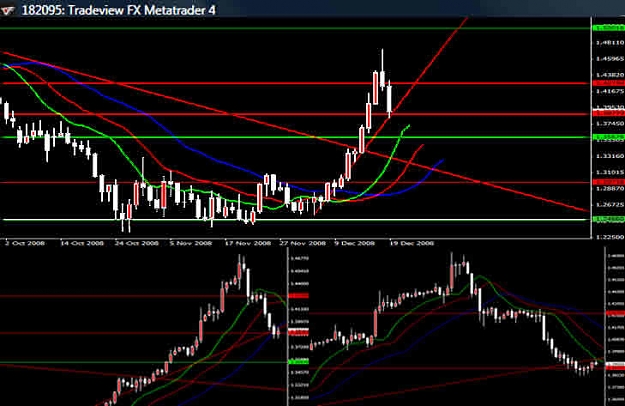Click the '182095: Tradeview FX Metatrader 4' title
The image size is (625, 406).
coord(118,10)
